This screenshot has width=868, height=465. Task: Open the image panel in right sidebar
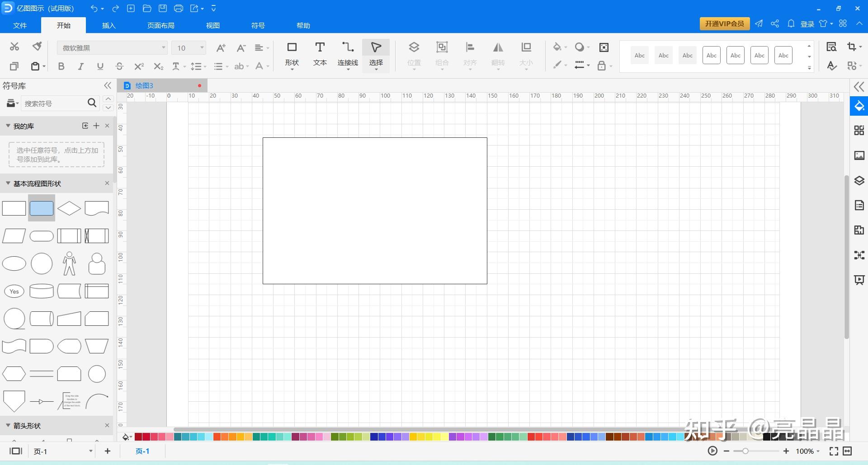[859, 155]
